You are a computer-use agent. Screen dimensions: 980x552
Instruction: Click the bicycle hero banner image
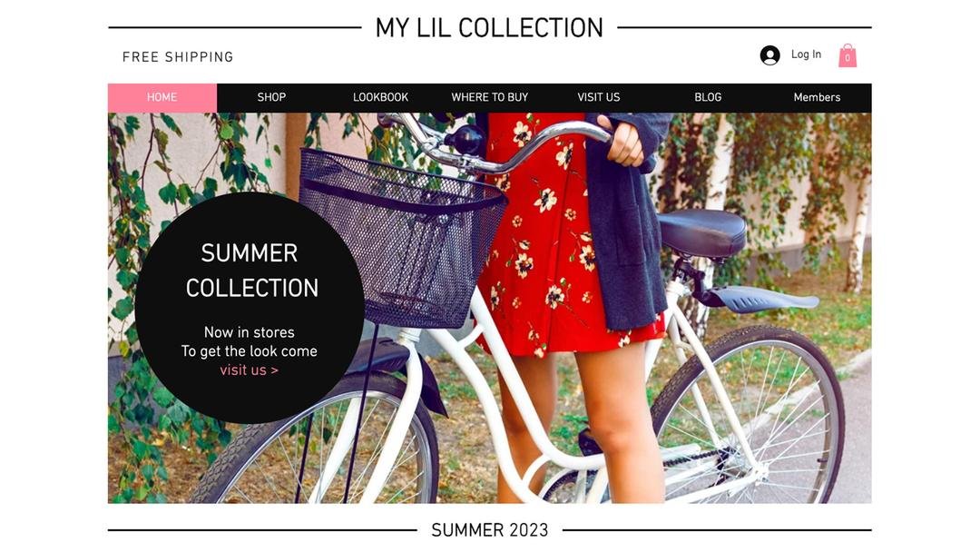pyautogui.click(x=489, y=308)
